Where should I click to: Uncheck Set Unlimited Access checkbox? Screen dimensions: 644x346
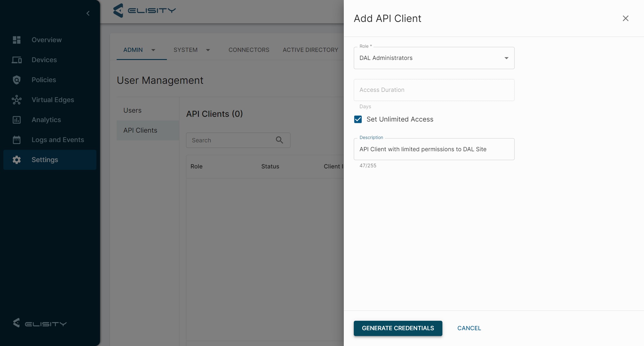coord(358,119)
